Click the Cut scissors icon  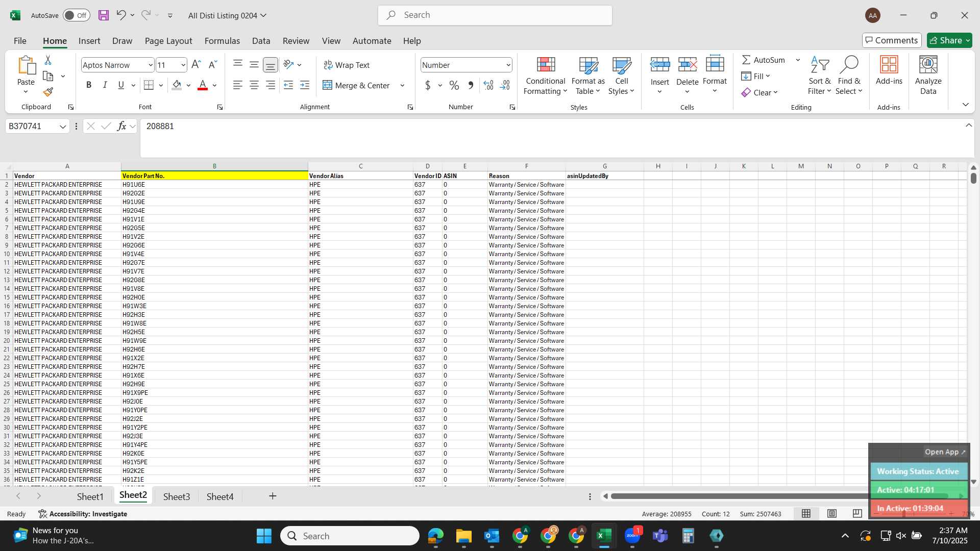click(48, 60)
